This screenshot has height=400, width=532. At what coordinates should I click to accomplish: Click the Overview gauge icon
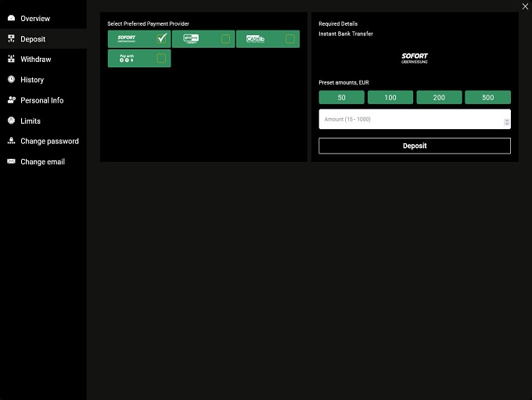click(11, 18)
